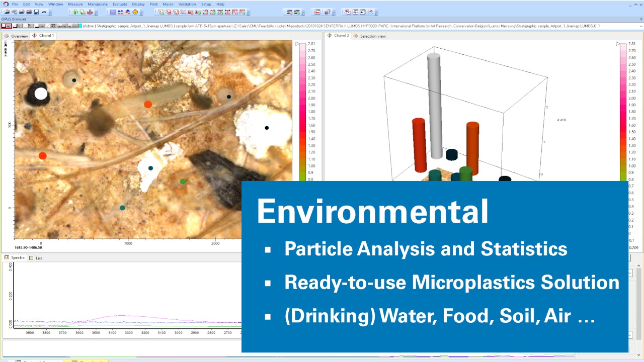Viewport: 644px width, 362px height.
Task: Click the open folder Load File icon
Action: coord(7,12)
